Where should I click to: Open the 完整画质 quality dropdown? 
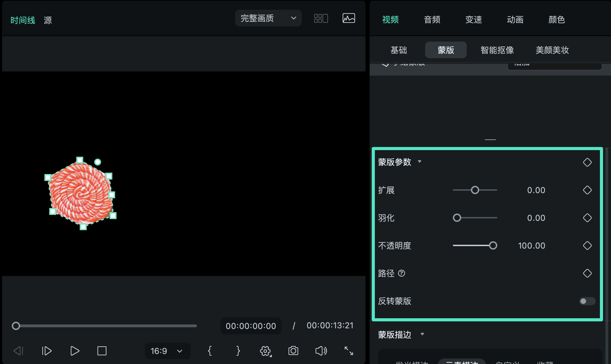(x=268, y=18)
